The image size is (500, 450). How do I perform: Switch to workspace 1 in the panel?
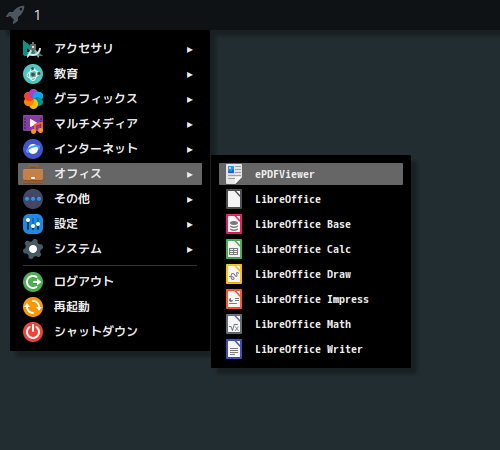click(x=37, y=15)
